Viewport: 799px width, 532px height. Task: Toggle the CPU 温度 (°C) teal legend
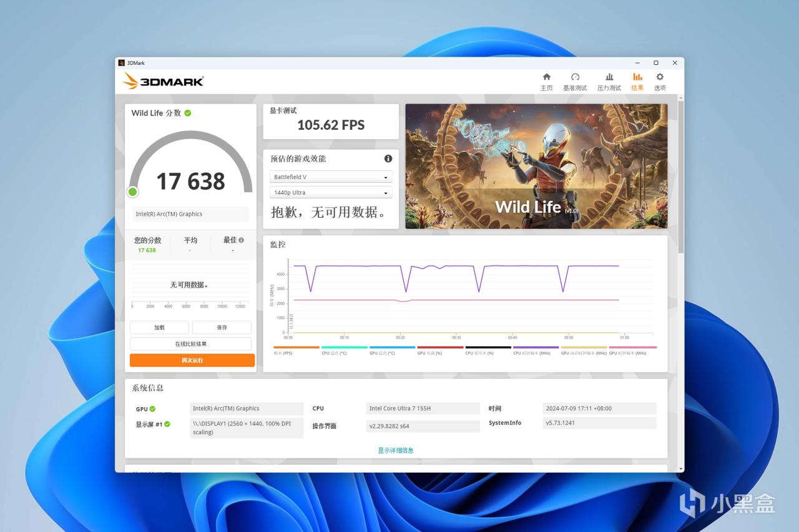[344, 351]
